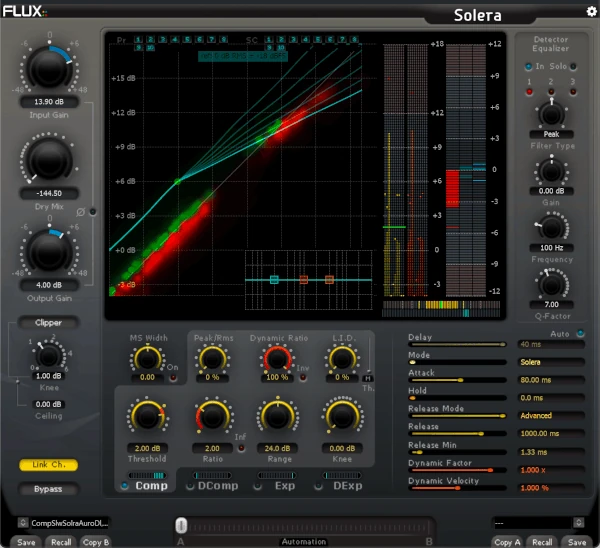Toggle MS Width On LED
600x548 pixels.
[x=173, y=378]
